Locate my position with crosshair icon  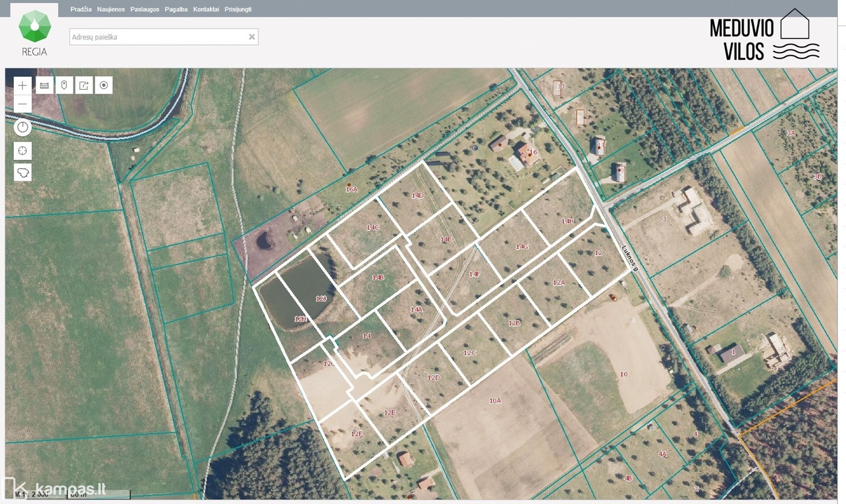23,151
